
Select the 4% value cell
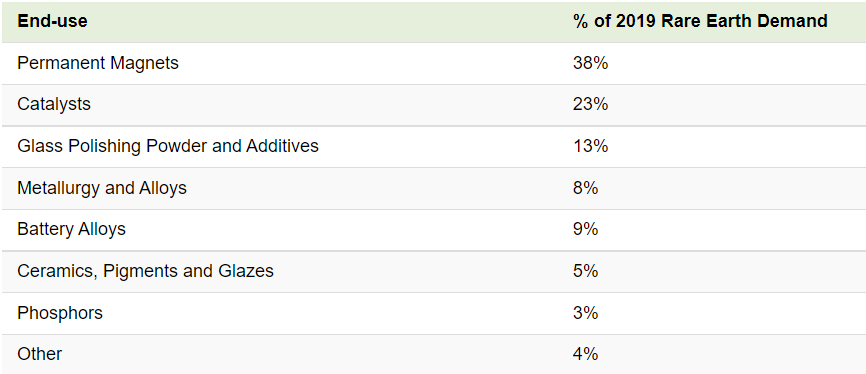coord(585,354)
